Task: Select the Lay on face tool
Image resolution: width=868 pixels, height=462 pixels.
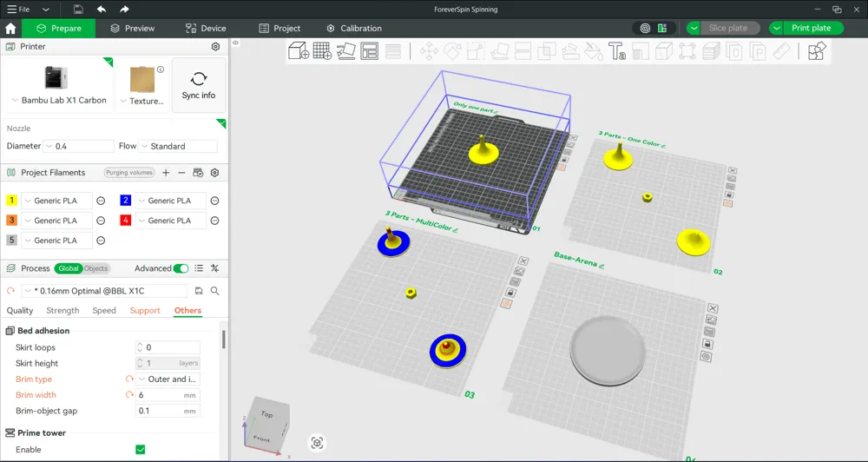Action: click(x=499, y=51)
